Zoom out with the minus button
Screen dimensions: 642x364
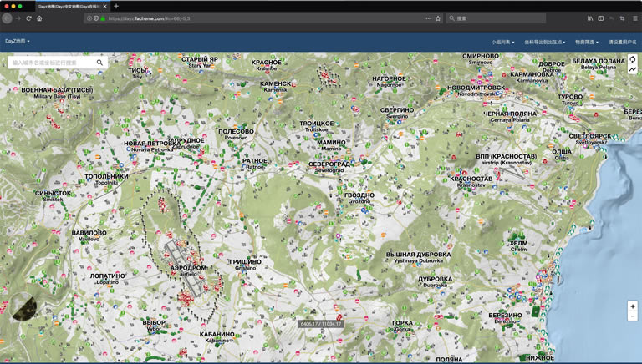[633, 316]
